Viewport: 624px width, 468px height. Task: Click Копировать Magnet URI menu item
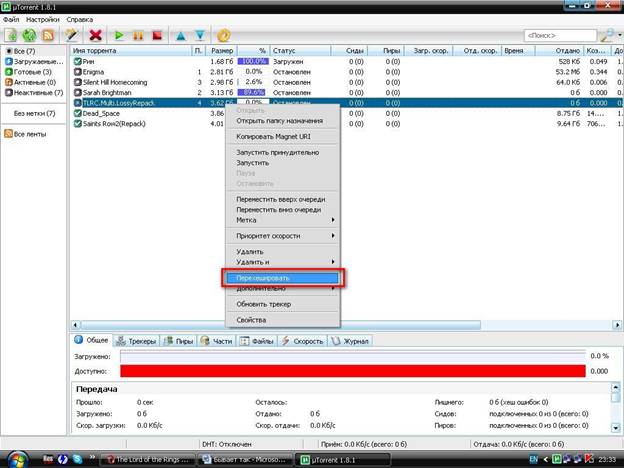pos(283,136)
